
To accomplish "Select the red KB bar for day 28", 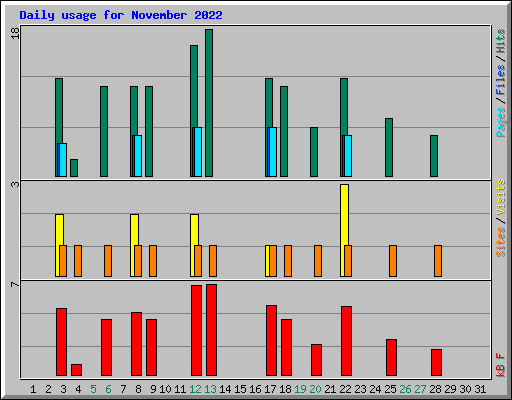I will coord(436,363).
